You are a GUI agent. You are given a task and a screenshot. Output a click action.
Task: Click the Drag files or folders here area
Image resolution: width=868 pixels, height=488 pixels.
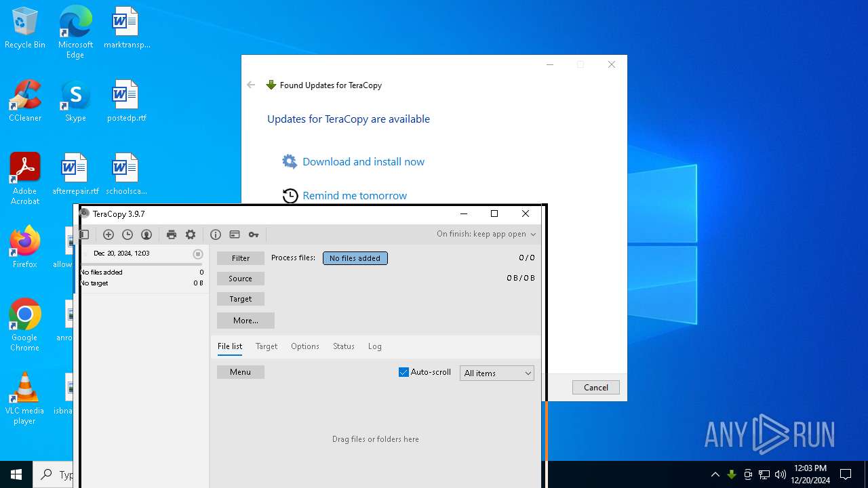point(376,439)
